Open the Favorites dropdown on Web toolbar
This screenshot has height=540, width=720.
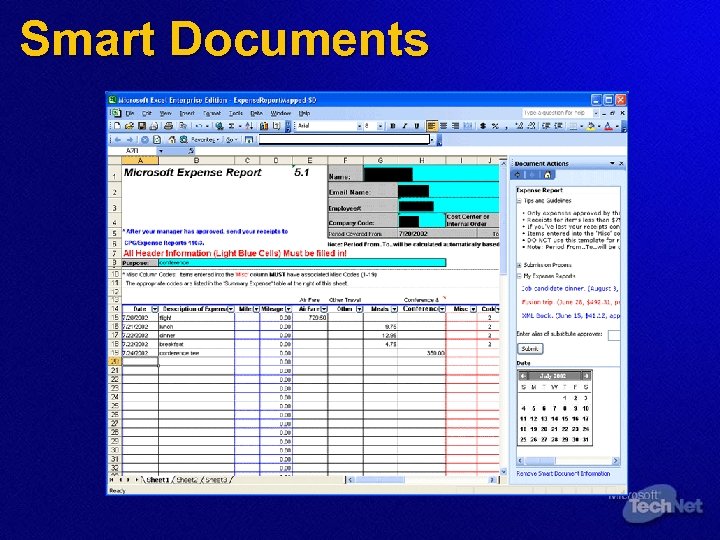[205, 140]
